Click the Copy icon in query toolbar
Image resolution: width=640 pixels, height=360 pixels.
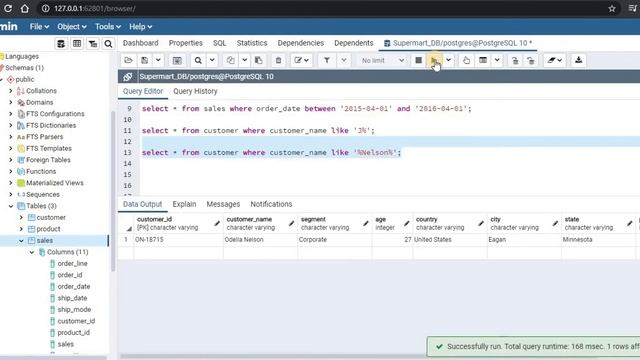pos(230,60)
